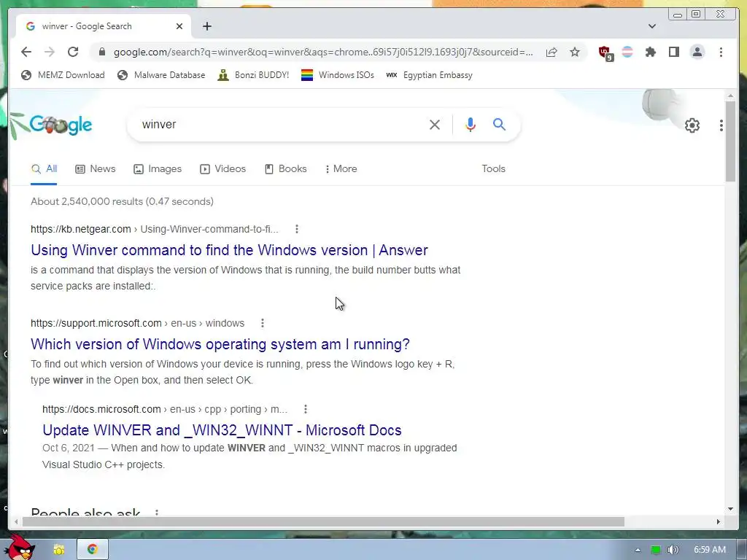The height and width of the screenshot is (560, 747).
Task: Open options for docs.microsoft.com result
Action: pos(306,409)
